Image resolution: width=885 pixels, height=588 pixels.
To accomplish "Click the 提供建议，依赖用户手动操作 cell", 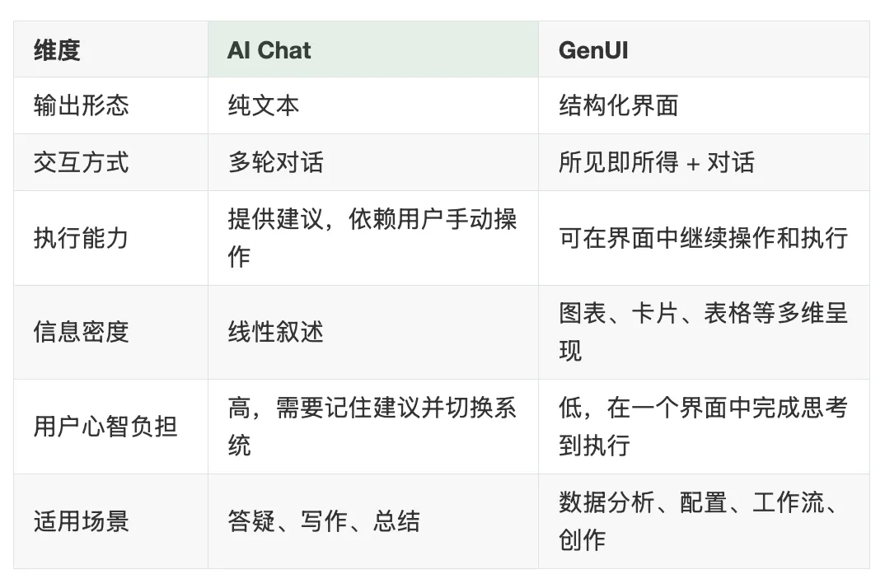I will 372,237.
